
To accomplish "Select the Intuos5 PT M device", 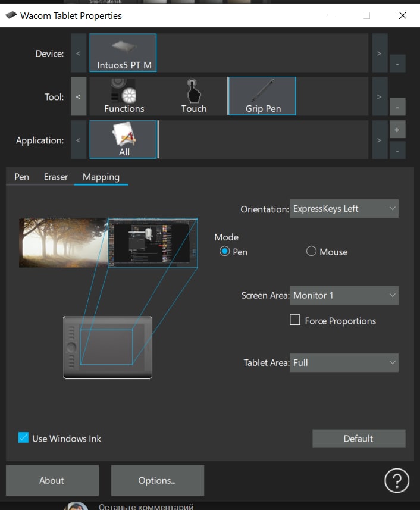I will click(x=123, y=53).
